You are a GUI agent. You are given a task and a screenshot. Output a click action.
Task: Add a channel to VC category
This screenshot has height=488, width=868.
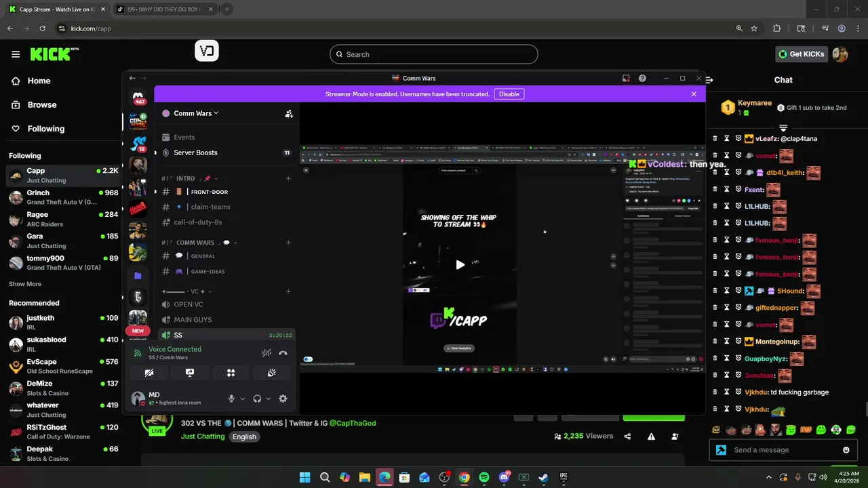tap(288, 291)
